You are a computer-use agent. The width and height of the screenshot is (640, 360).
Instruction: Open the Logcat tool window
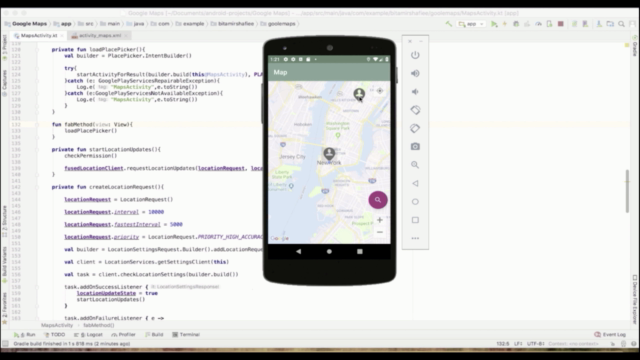pos(89,335)
